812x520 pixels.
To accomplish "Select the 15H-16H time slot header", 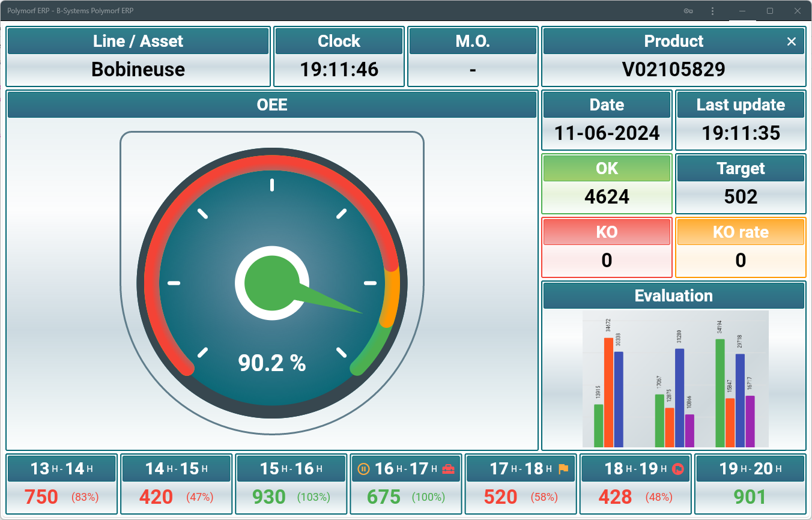I will [291, 468].
